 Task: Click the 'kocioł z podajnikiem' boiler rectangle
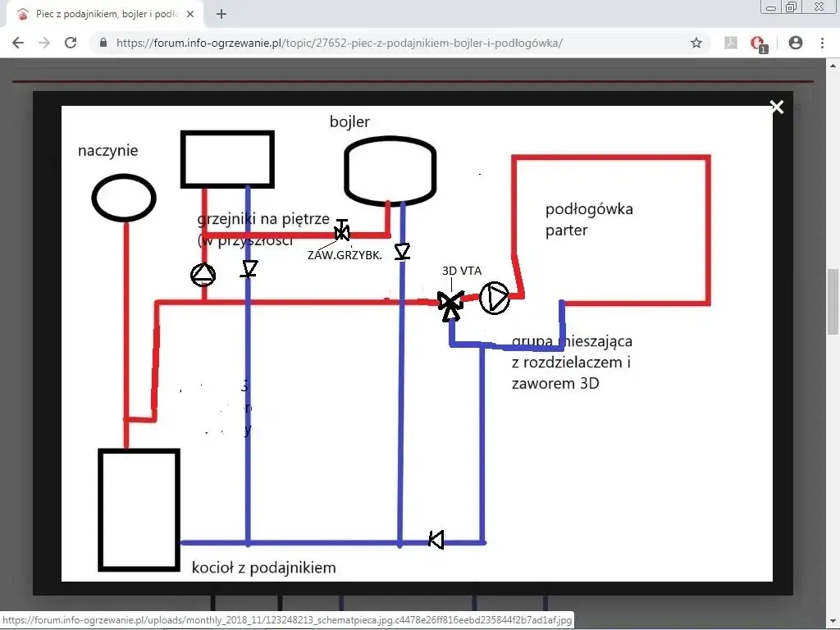coord(139,509)
